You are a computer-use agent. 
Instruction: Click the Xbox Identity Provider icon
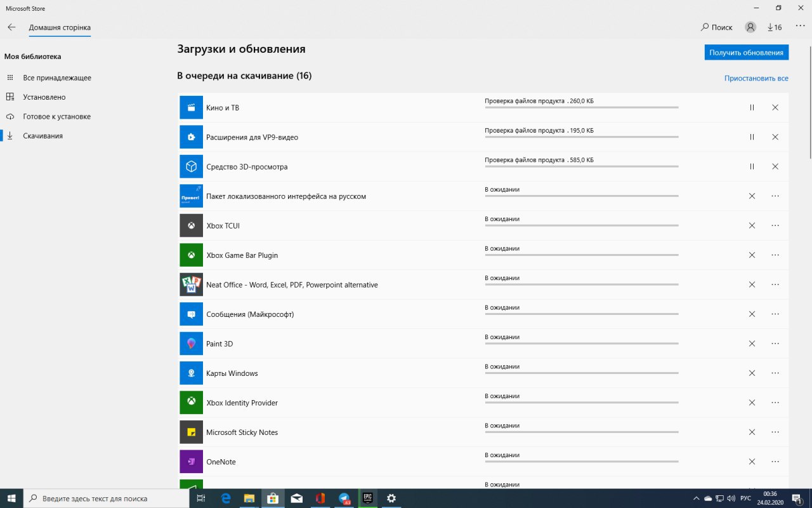191,403
